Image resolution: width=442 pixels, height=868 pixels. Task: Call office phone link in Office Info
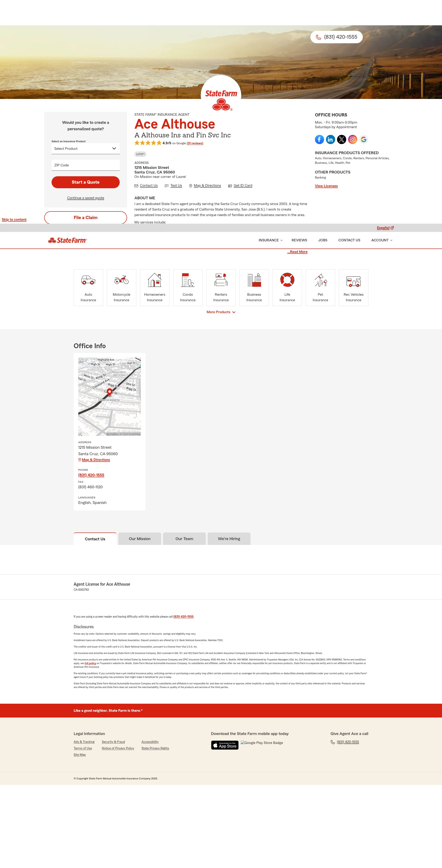91,475
